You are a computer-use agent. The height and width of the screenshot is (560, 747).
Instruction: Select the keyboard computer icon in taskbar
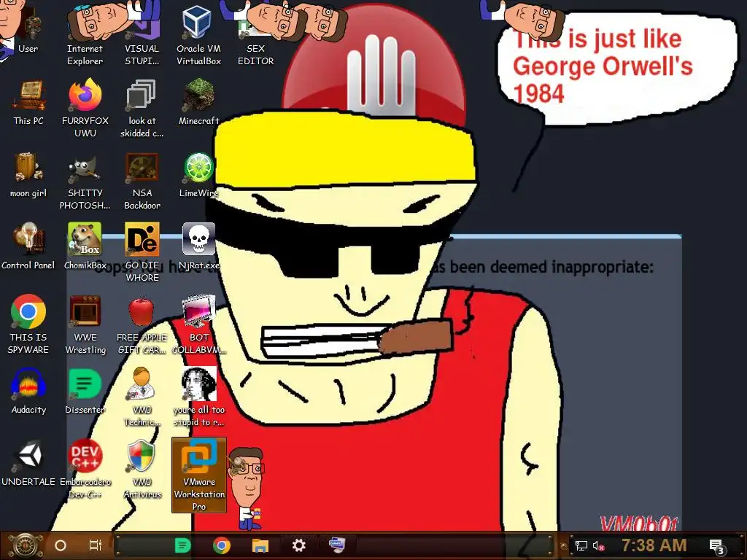(x=337, y=545)
